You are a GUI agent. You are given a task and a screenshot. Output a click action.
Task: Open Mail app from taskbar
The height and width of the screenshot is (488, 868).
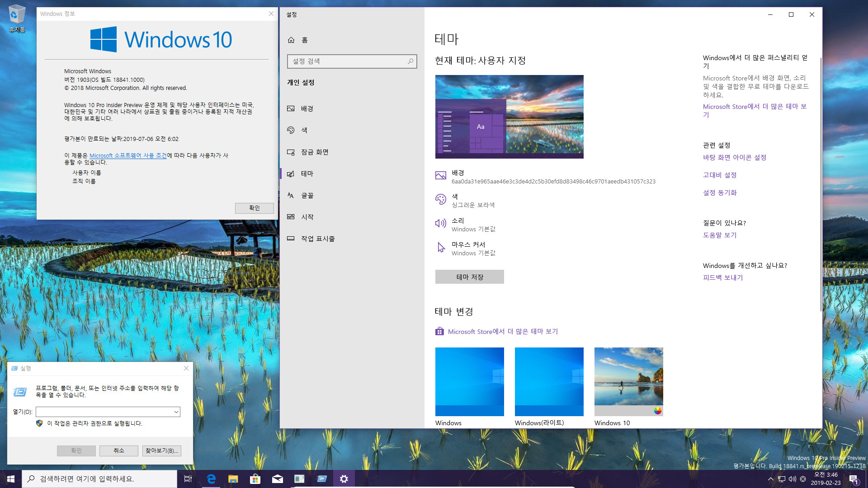278,479
